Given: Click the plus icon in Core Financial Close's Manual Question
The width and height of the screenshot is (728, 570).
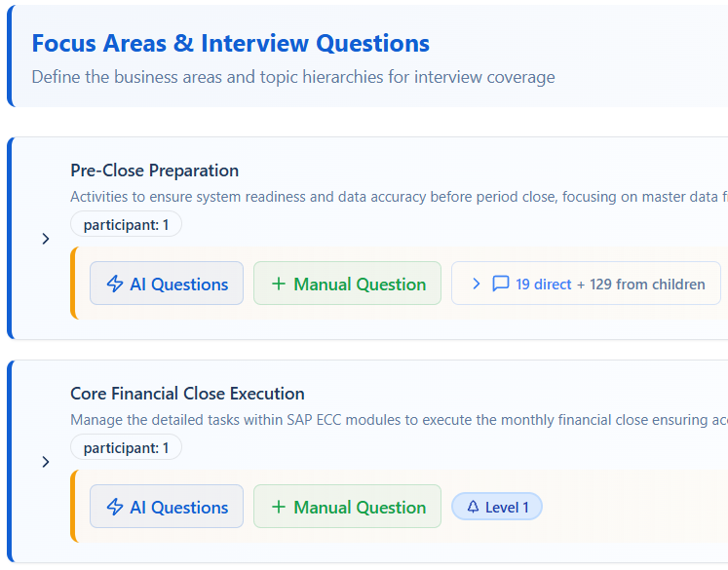Looking at the screenshot, I should (279, 508).
